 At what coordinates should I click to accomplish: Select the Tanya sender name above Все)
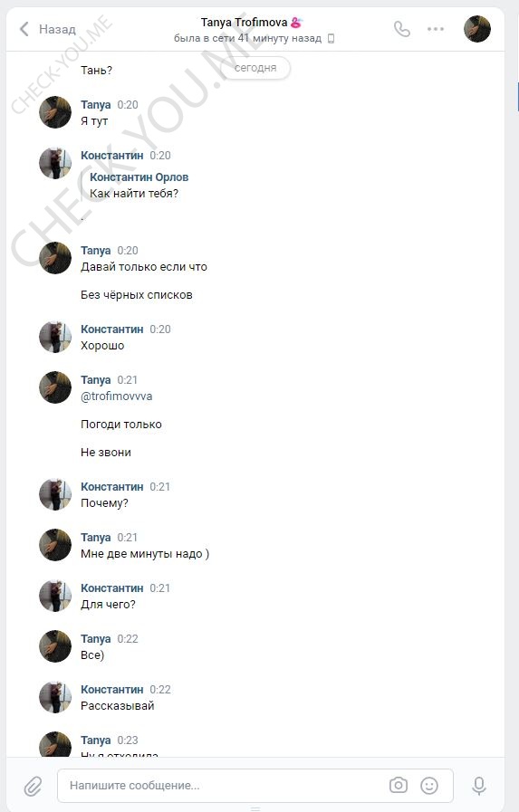96,639
